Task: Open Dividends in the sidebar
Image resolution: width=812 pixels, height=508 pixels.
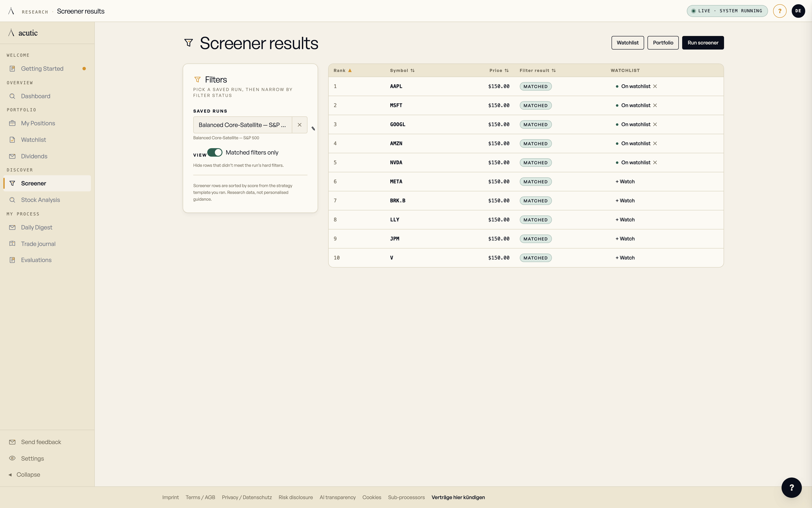Action: pos(47,156)
